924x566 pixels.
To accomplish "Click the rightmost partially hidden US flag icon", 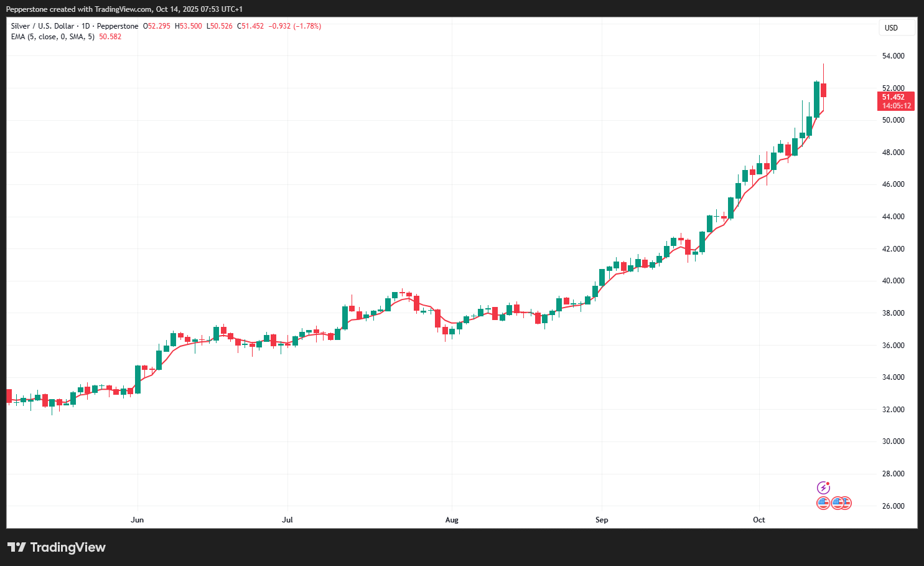I will tap(847, 502).
